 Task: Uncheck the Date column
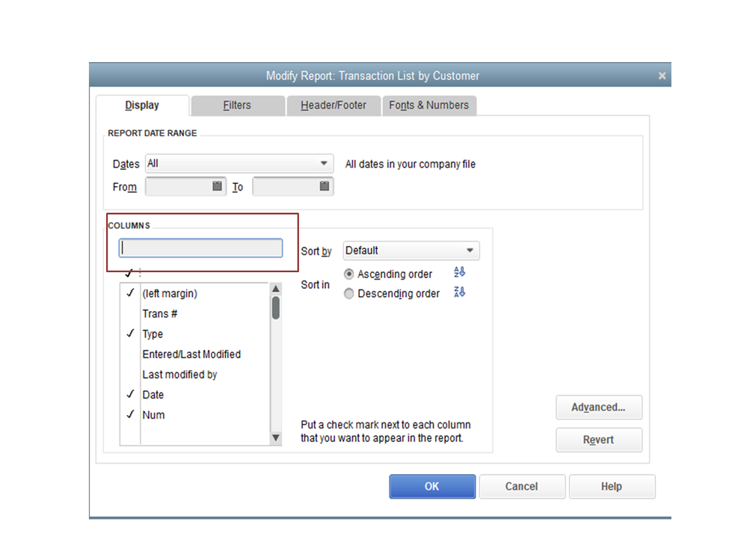pos(130,395)
